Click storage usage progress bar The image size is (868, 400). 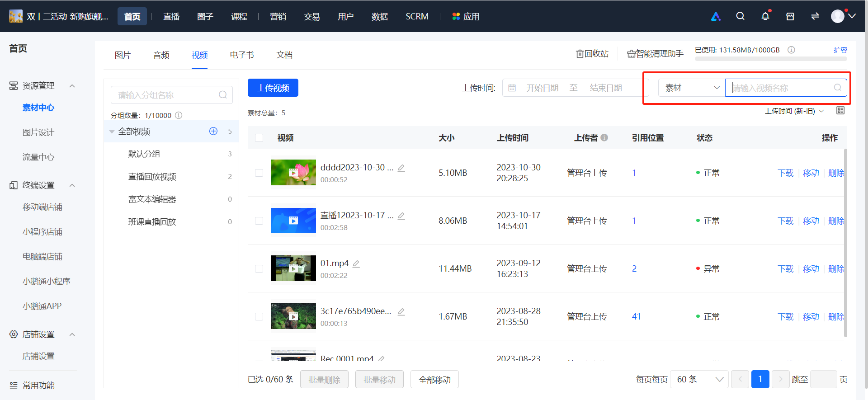pyautogui.click(x=771, y=59)
